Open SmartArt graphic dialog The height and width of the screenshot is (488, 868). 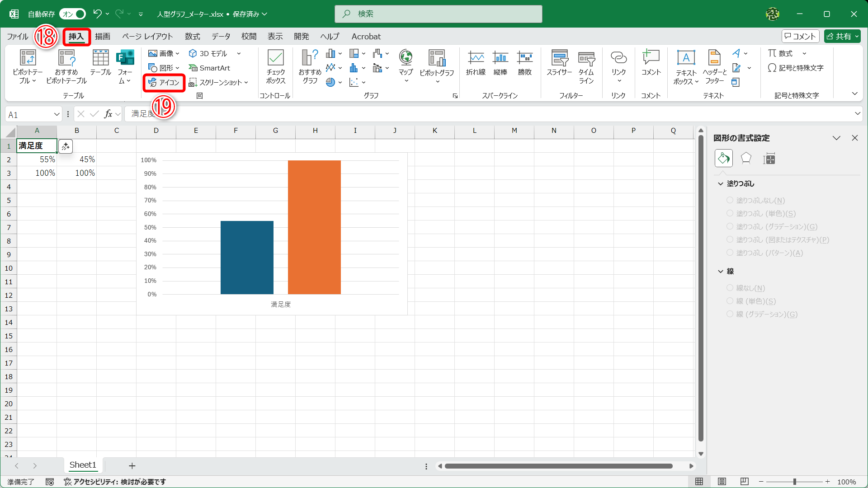pos(209,68)
